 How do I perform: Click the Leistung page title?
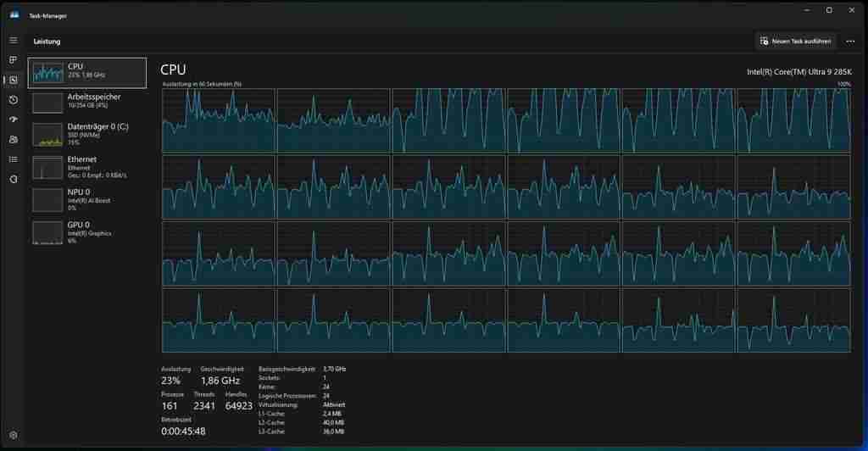tap(47, 42)
